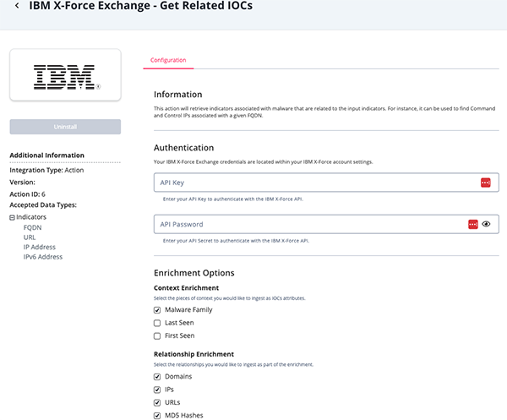Focus the API Key input field
Image resolution: width=507 pixels, height=420 pixels.
pos(326,183)
